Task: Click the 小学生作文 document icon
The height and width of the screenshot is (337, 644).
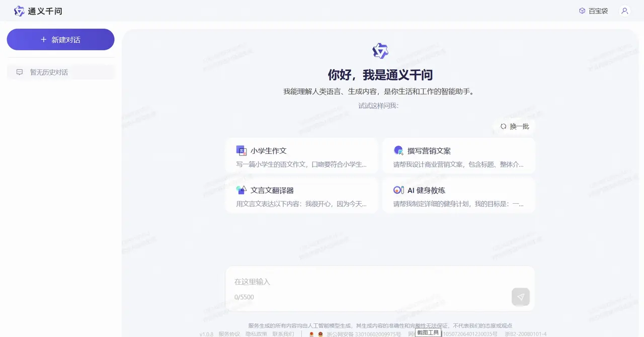Action: tap(241, 150)
